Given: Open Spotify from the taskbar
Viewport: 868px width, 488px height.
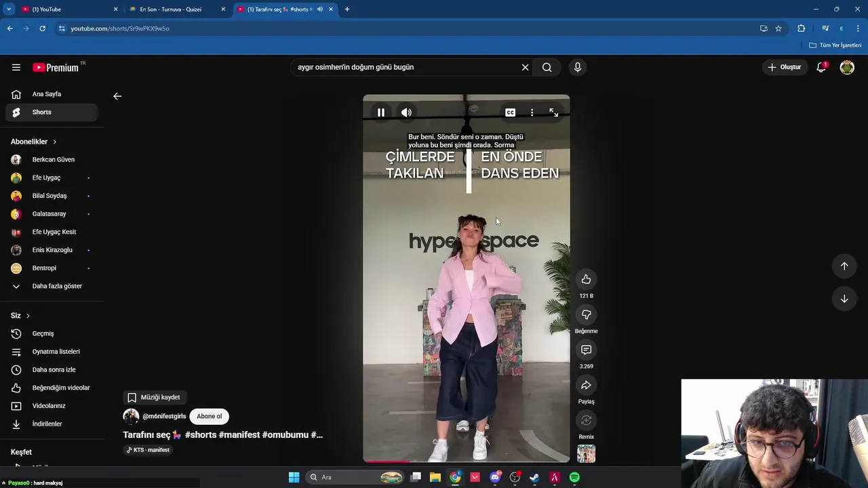Looking at the screenshot, I should point(574,477).
